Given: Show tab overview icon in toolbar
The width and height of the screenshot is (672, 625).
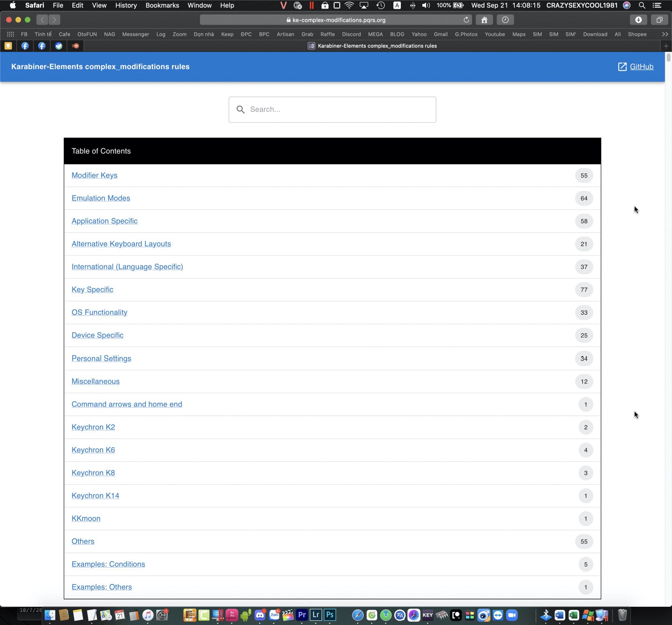Looking at the screenshot, I should (x=659, y=20).
